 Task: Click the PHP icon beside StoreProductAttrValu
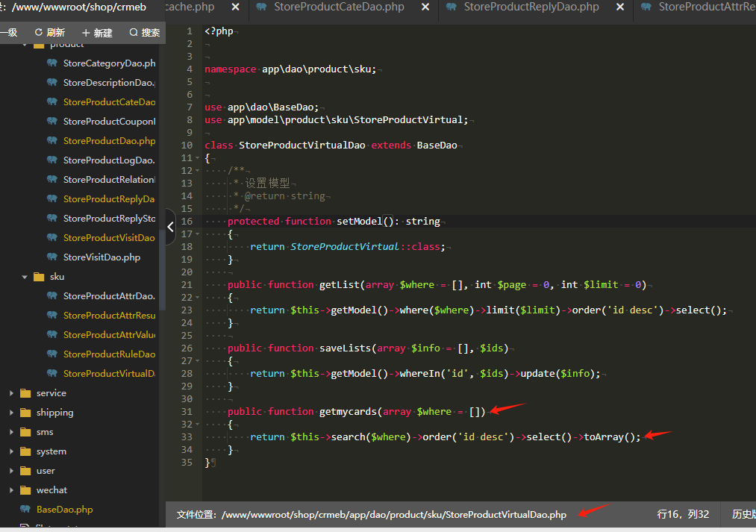[x=52, y=334]
